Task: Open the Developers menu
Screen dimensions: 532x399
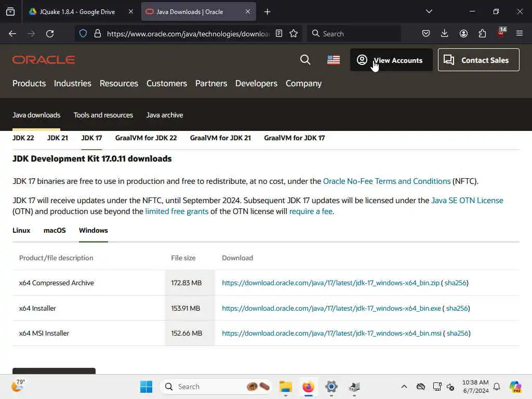Action: [x=256, y=84]
